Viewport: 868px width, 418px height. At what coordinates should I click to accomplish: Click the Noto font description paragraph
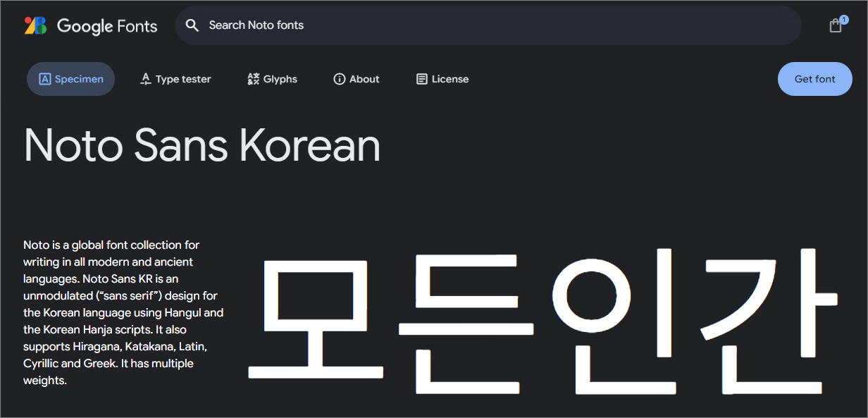[x=124, y=312]
